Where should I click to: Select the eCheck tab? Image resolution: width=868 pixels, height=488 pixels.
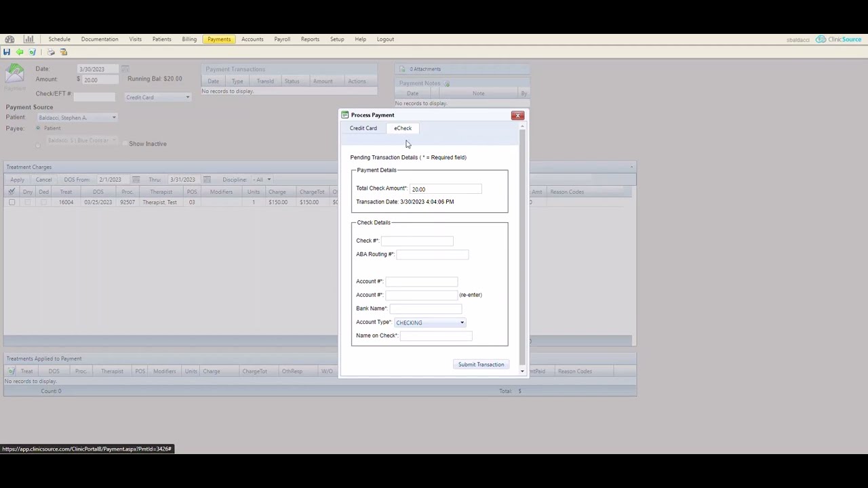coord(403,128)
